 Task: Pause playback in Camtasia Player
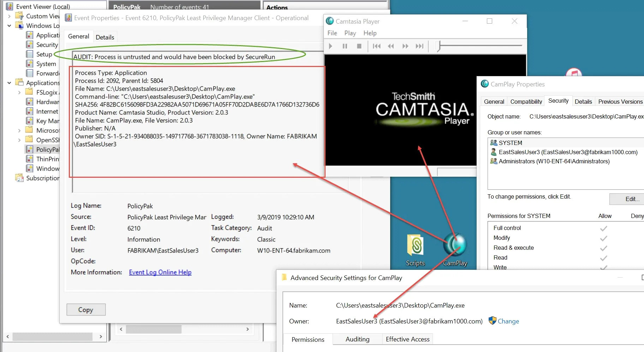point(345,46)
